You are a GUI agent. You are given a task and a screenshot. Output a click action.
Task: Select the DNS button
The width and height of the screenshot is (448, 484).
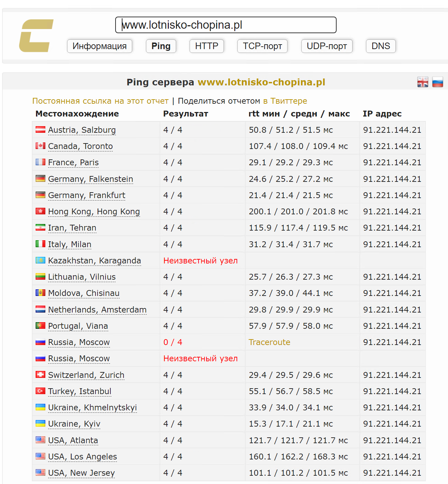[381, 46]
